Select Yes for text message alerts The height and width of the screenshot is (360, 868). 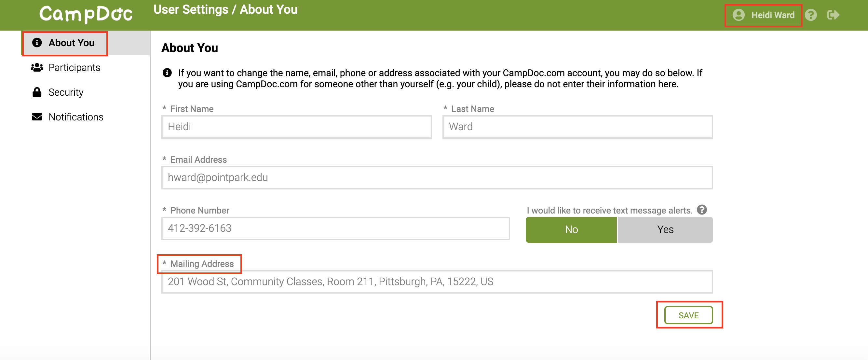coord(665,229)
